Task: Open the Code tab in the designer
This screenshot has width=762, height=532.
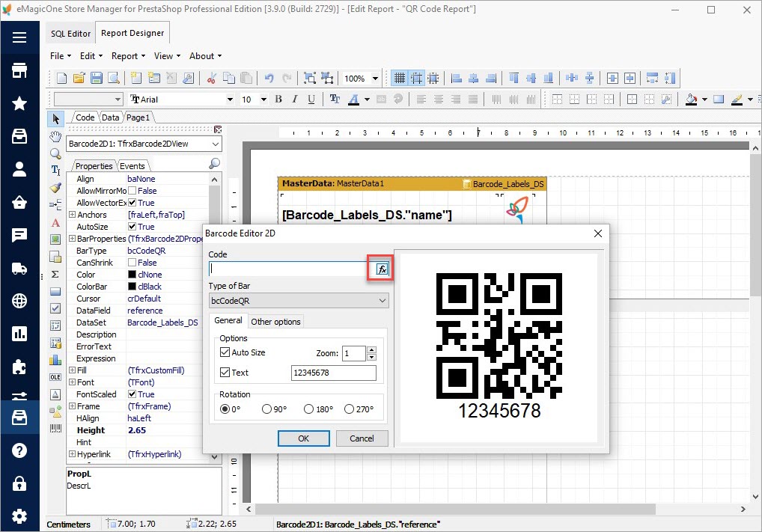Action: coord(85,117)
